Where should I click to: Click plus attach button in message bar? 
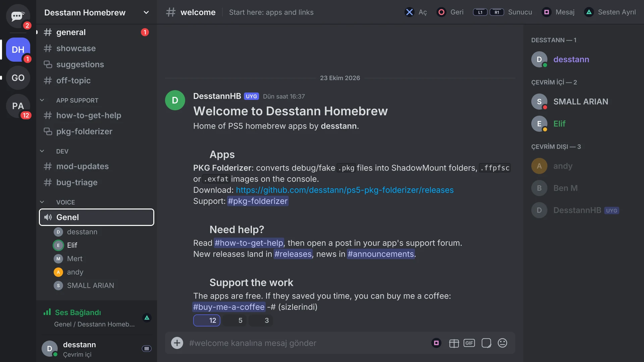[177, 343]
